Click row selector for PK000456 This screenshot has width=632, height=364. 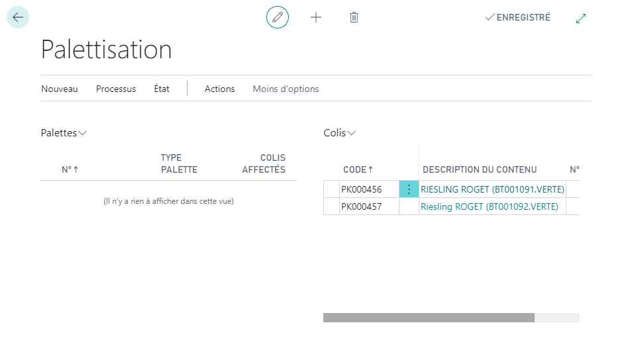[331, 189]
